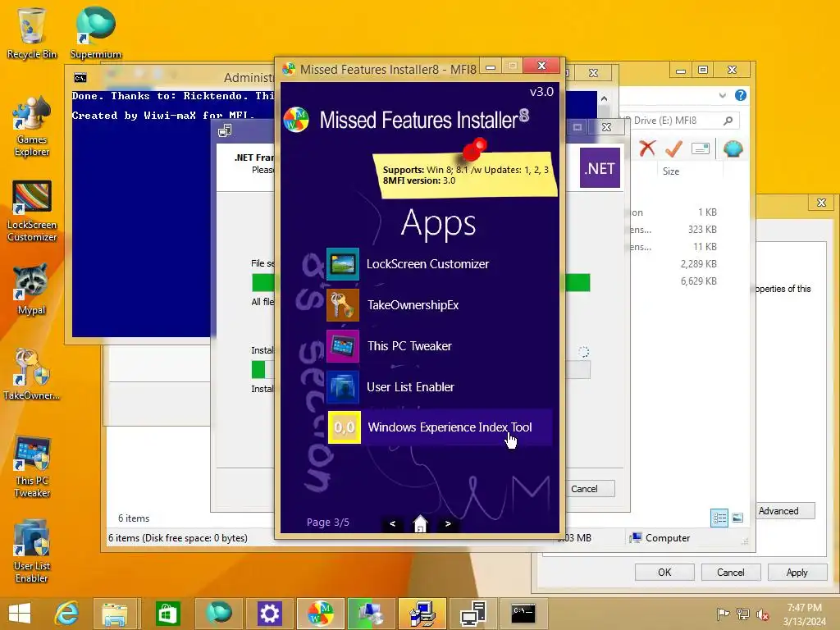Open Internet Explorer from taskbar
840x630 pixels.
tap(67, 614)
